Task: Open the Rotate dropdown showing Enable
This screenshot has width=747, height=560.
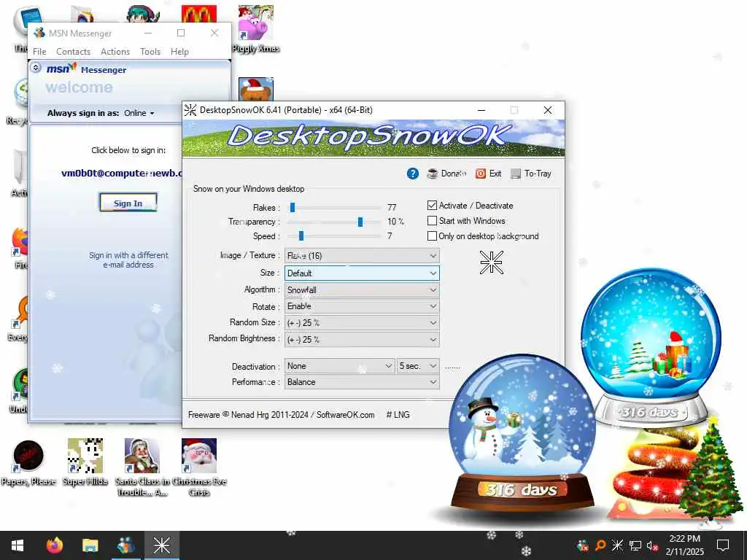Action: [x=362, y=306]
